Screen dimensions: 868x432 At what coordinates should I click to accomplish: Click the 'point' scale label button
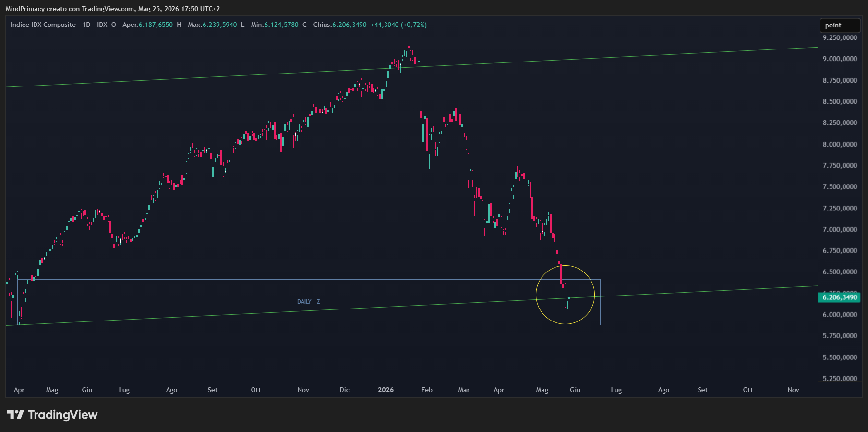coord(840,25)
